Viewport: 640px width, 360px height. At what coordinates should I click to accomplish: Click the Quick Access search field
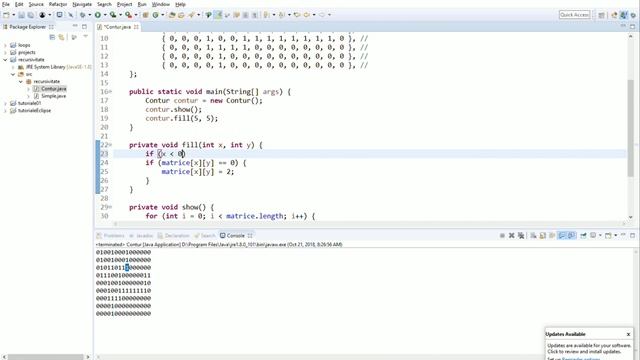tap(574, 15)
